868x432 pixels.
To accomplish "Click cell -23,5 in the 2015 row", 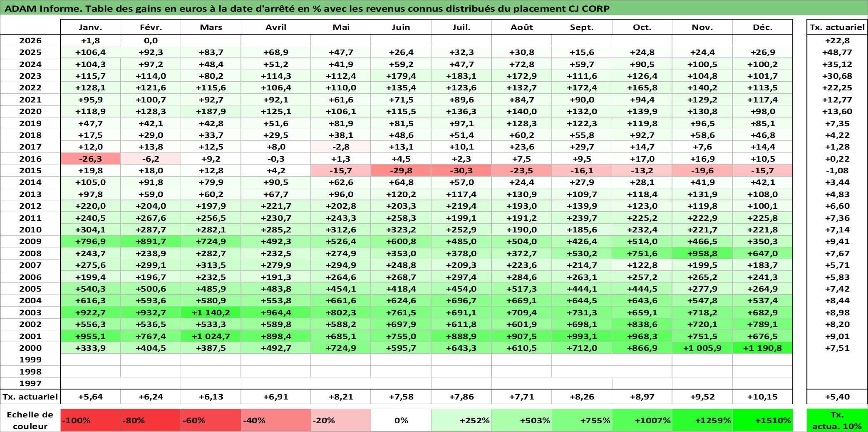I will click(522, 170).
